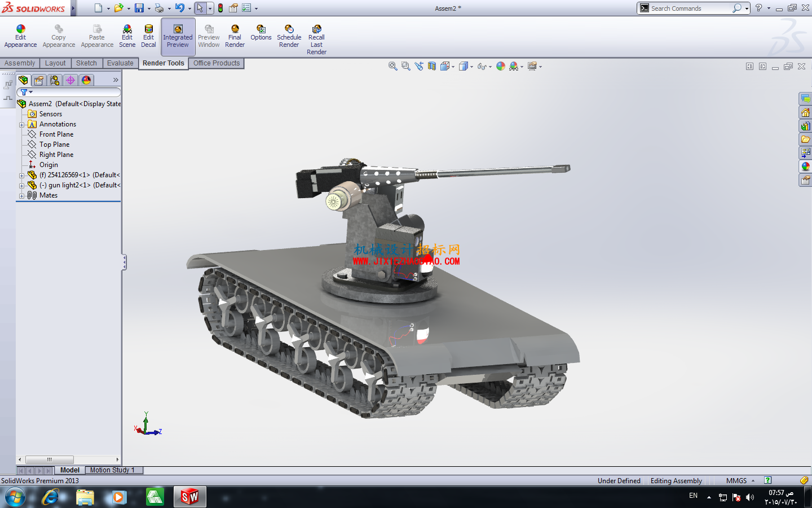Recall the Last Render

coord(316,40)
